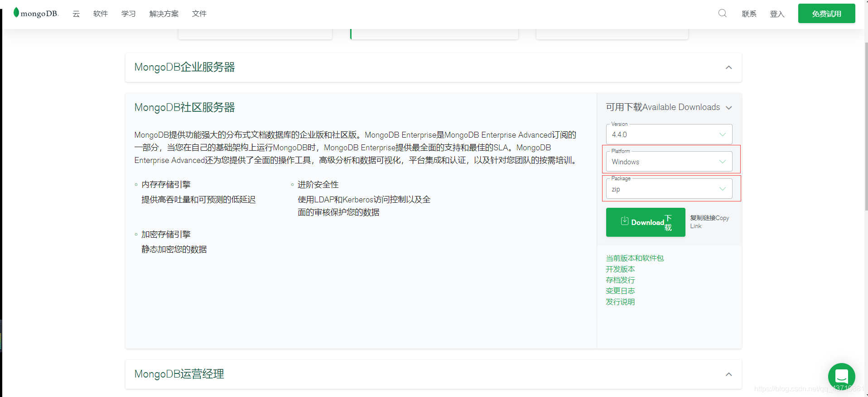
Task: Click the green Download button
Action: click(646, 222)
